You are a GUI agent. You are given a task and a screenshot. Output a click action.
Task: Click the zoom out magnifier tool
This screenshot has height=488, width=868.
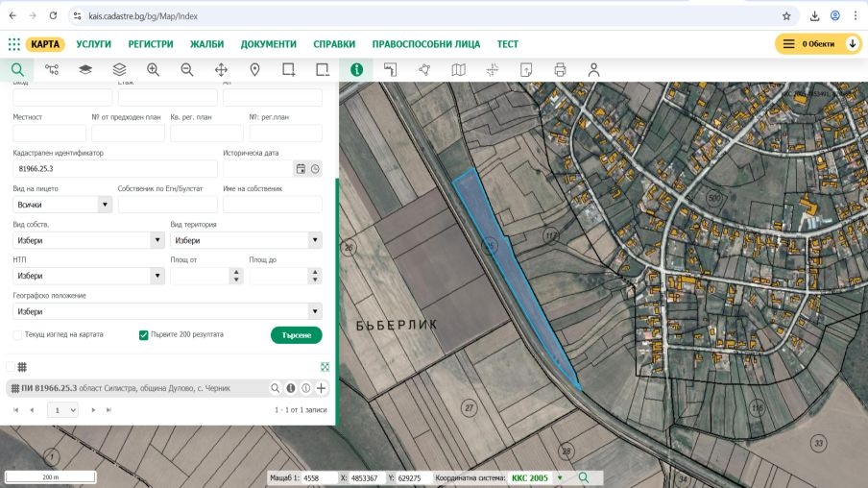(x=187, y=69)
